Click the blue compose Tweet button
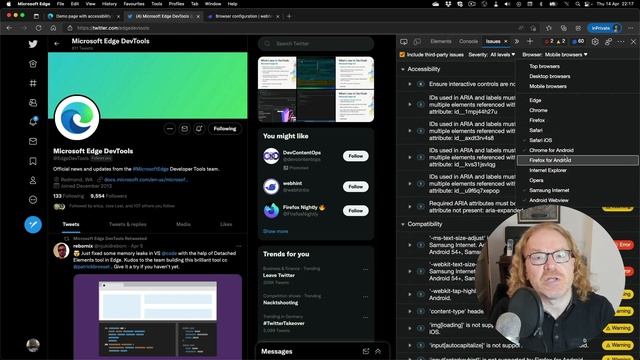This screenshot has height=360, width=640. click(33, 224)
